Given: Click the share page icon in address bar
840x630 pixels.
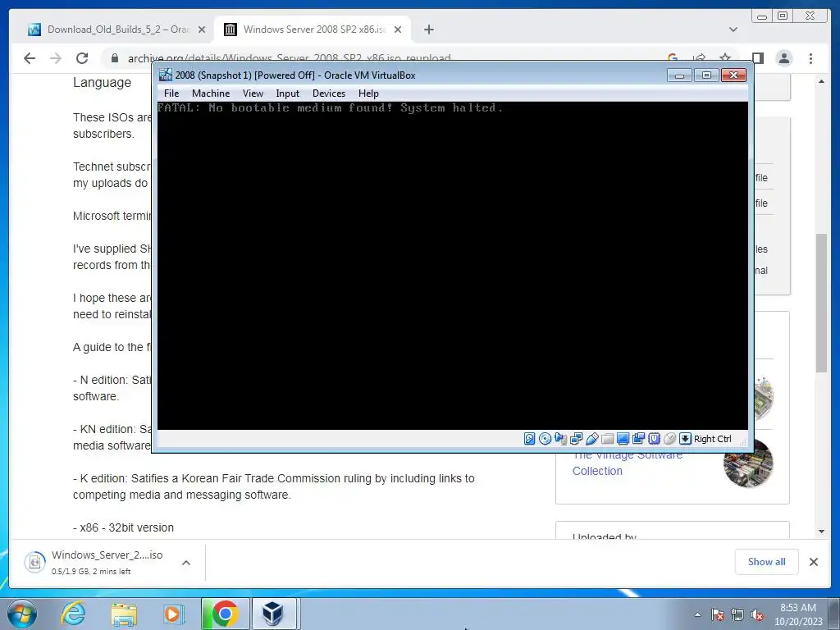Looking at the screenshot, I should click(699, 58).
